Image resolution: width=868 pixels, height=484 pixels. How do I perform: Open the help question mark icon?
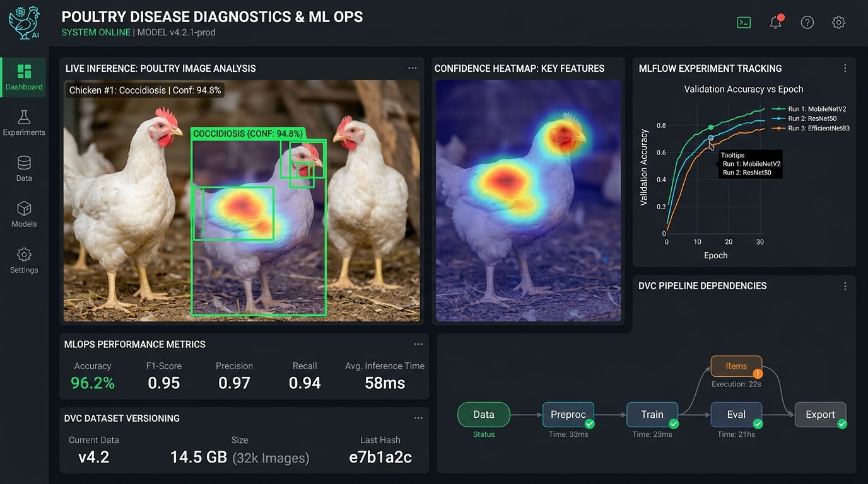807,23
